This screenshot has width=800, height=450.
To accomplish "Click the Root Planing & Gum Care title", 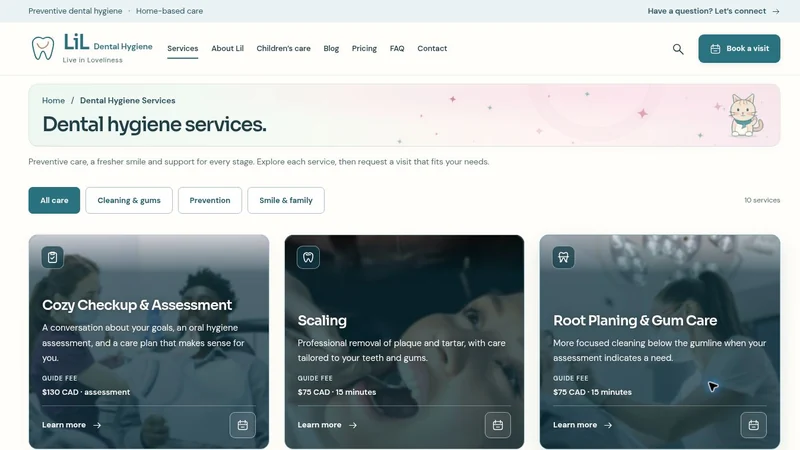I will coord(635,320).
